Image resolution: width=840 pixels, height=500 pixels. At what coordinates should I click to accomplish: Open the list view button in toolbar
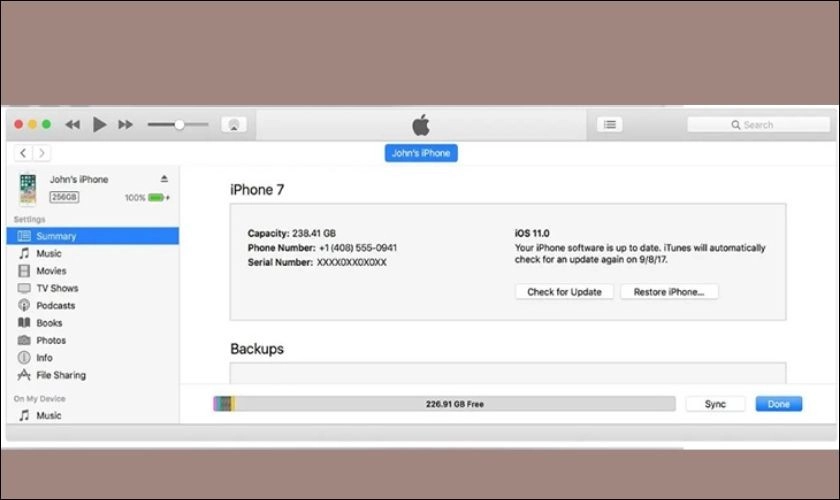click(610, 124)
